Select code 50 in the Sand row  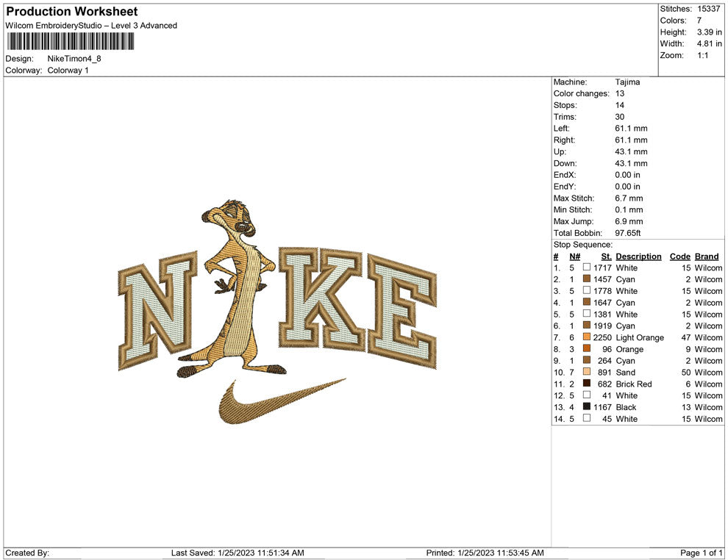tap(686, 373)
